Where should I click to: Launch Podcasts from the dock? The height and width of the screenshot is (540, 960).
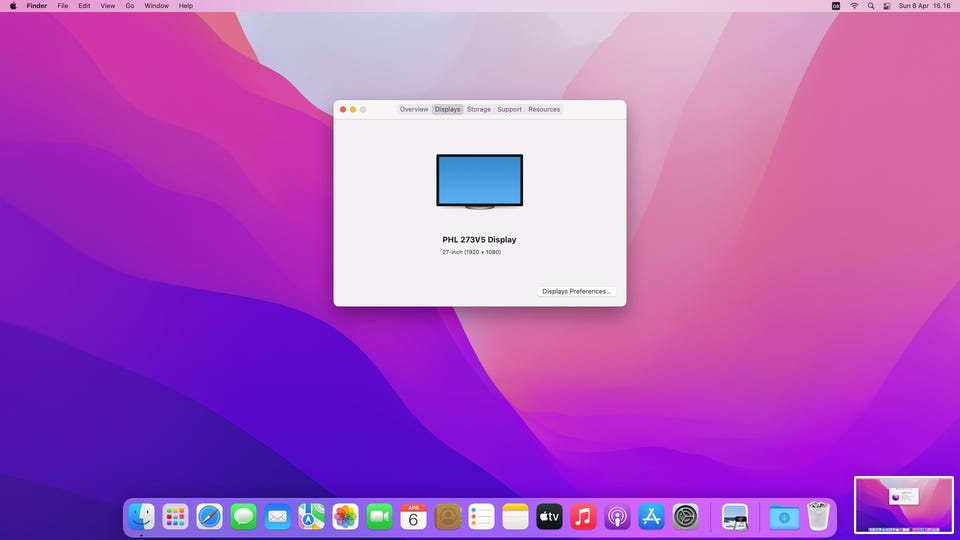pyautogui.click(x=617, y=516)
